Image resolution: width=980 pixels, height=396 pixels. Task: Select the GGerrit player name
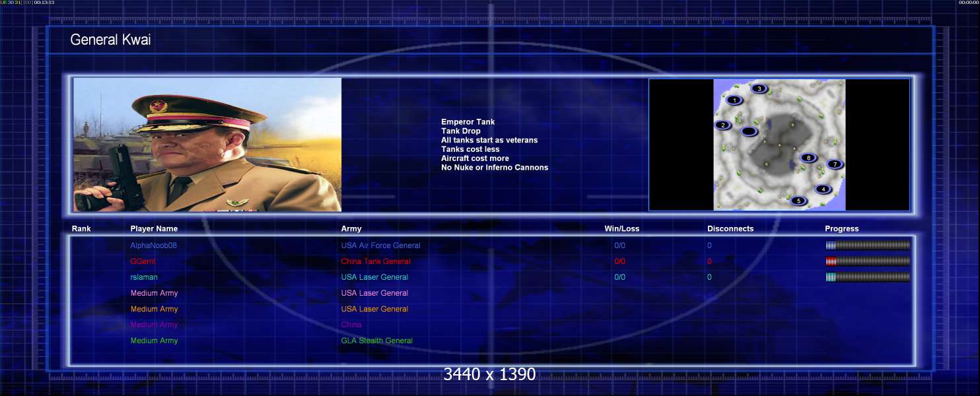tap(143, 261)
